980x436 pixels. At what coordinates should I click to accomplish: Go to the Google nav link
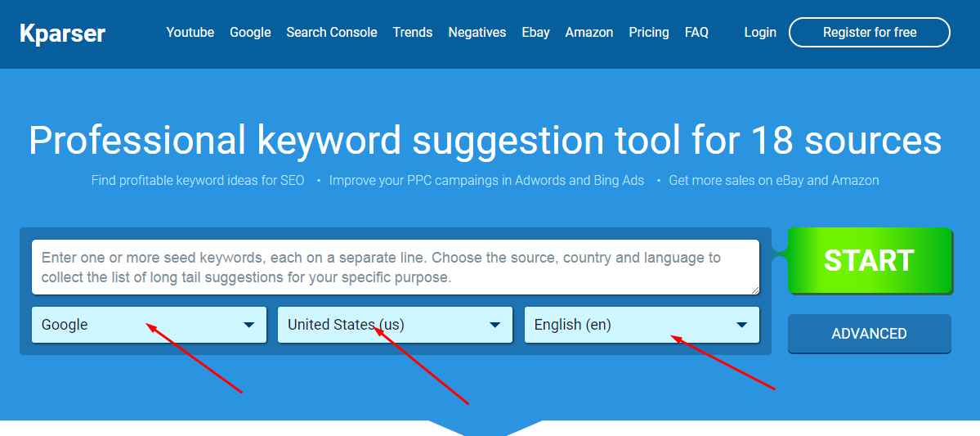point(250,33)
